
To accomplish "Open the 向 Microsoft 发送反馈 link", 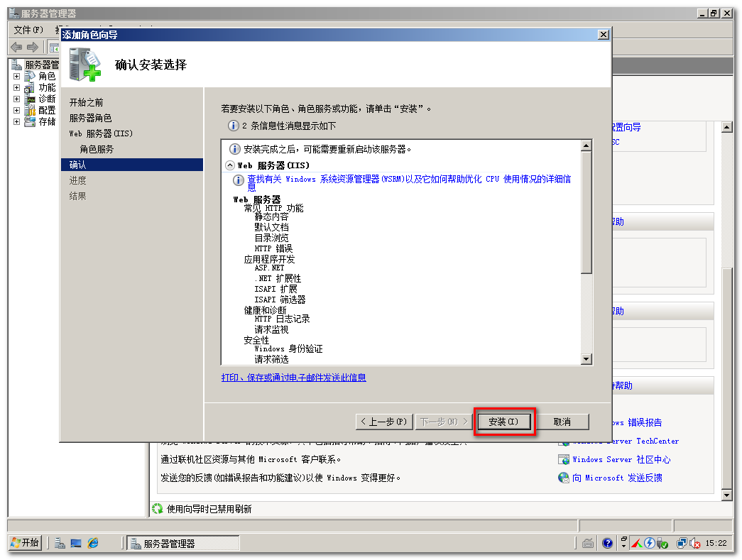I will pos(617,478).
